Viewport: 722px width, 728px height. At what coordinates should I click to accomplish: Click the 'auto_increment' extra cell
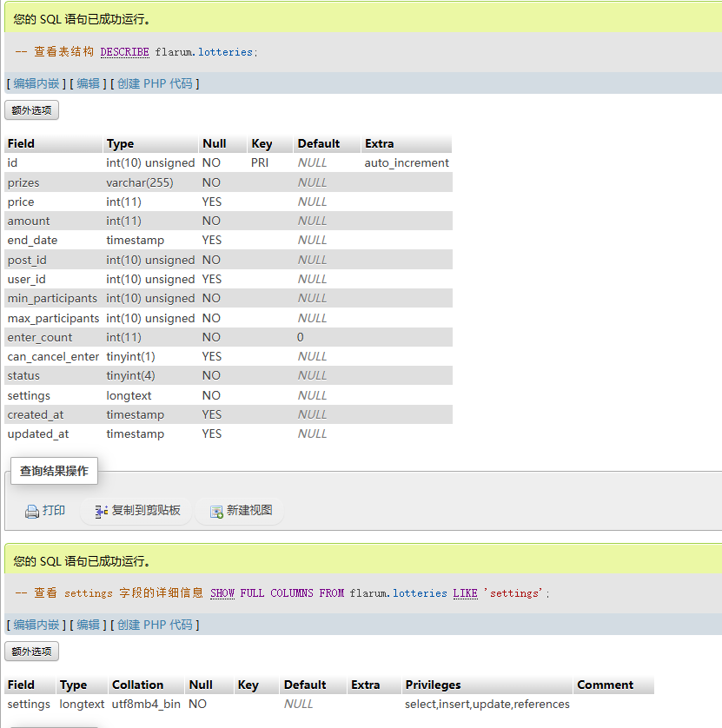(x=407, y=163)
